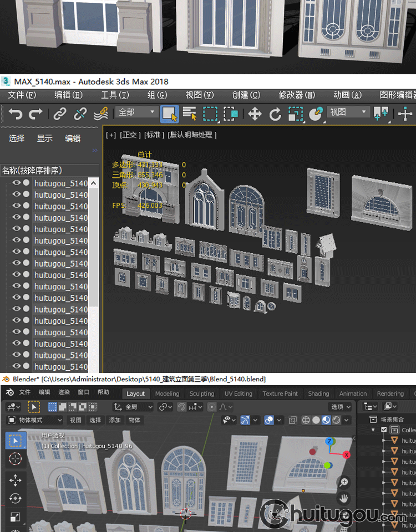Activate Select and Scale tool in 3ds Max
The width and height of the screenshot is (416, 532).
click(x=296, y=114)
